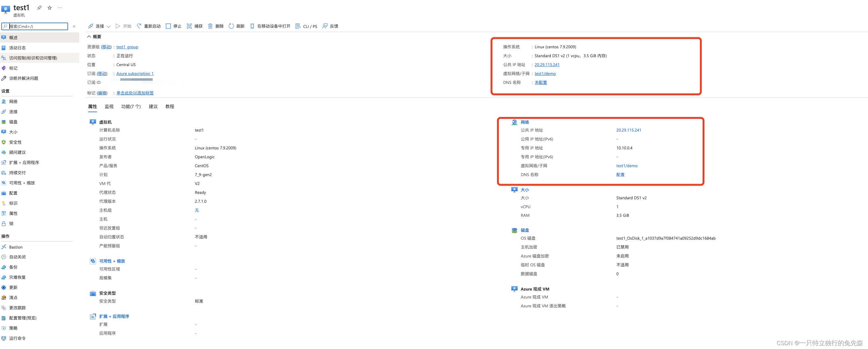This screenshot has width=868, height=349.
Task: Delete the VM using 删除 icon
Action: tap(210, 26)
